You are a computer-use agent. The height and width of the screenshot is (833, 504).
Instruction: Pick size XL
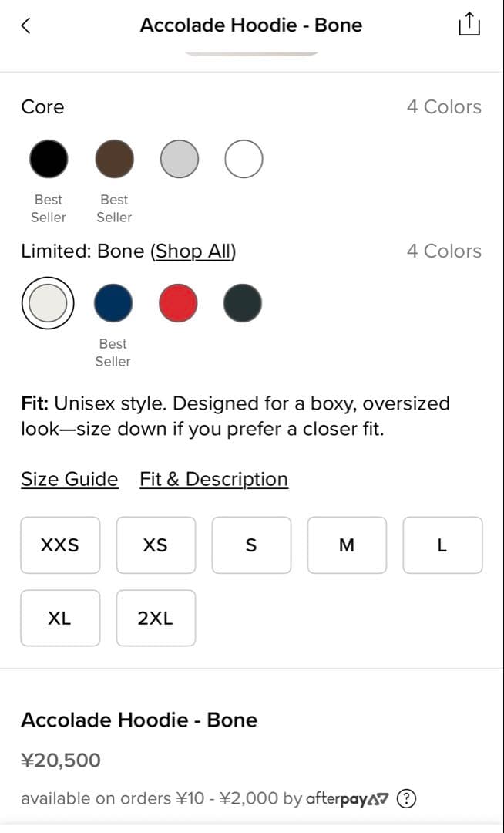coord(60,618)
